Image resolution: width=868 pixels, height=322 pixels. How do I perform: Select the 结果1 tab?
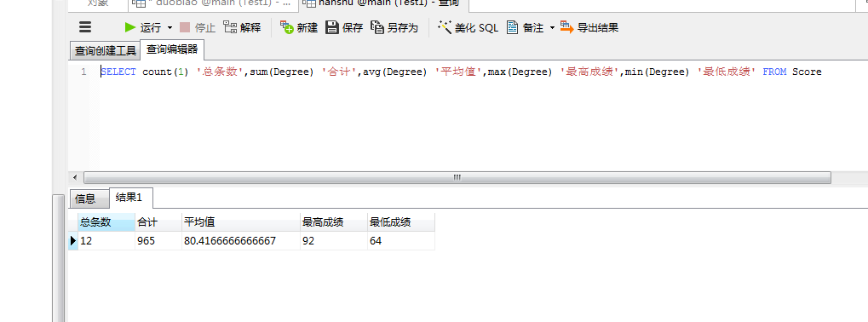pos(130,198)
